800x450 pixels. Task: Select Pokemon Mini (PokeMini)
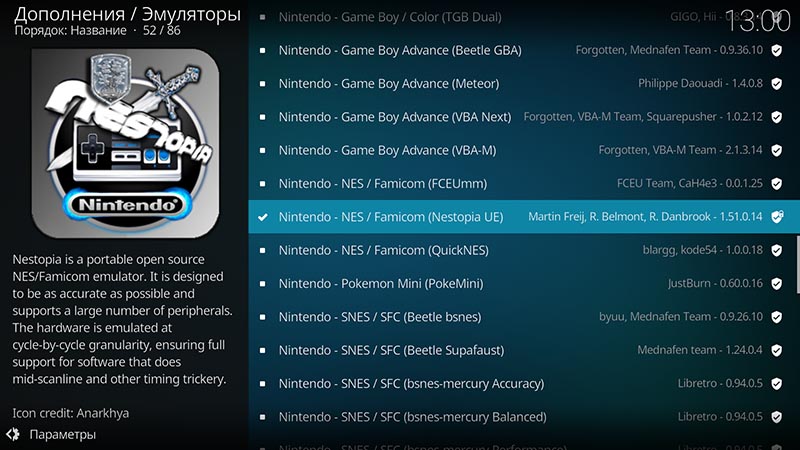pyautogui.click(x=524, y=284)
